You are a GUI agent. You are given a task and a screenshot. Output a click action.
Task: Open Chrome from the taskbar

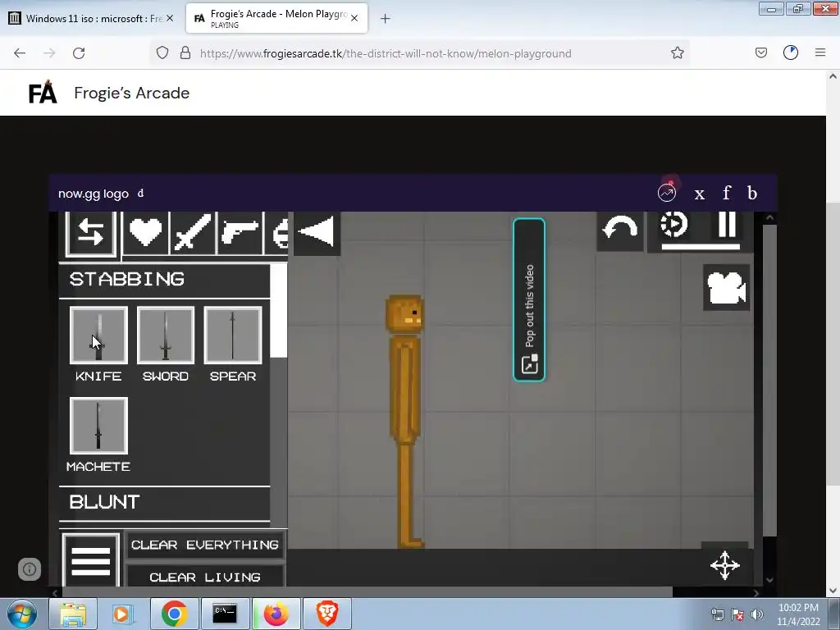pyautogui.click(x=174, y=614)
